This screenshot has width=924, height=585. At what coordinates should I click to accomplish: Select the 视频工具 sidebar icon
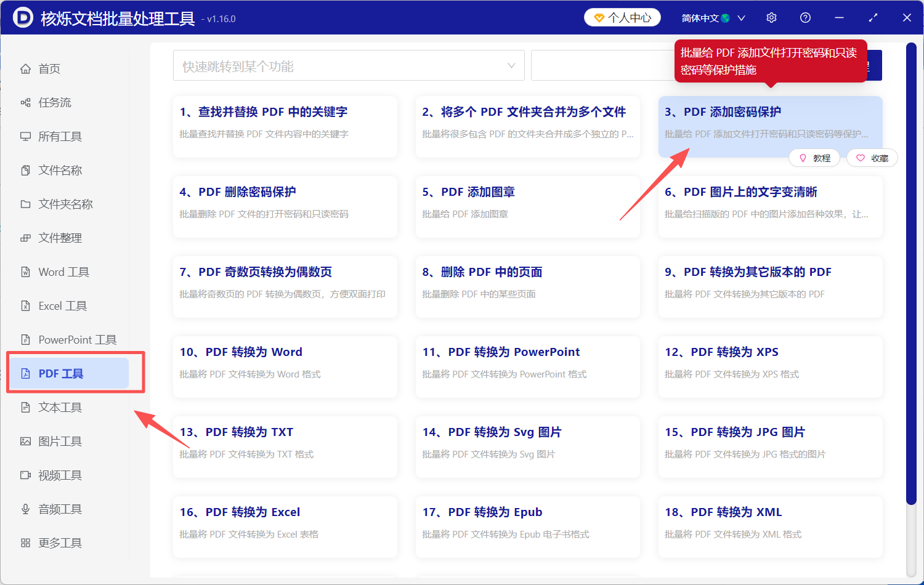(x=25, y=475)
